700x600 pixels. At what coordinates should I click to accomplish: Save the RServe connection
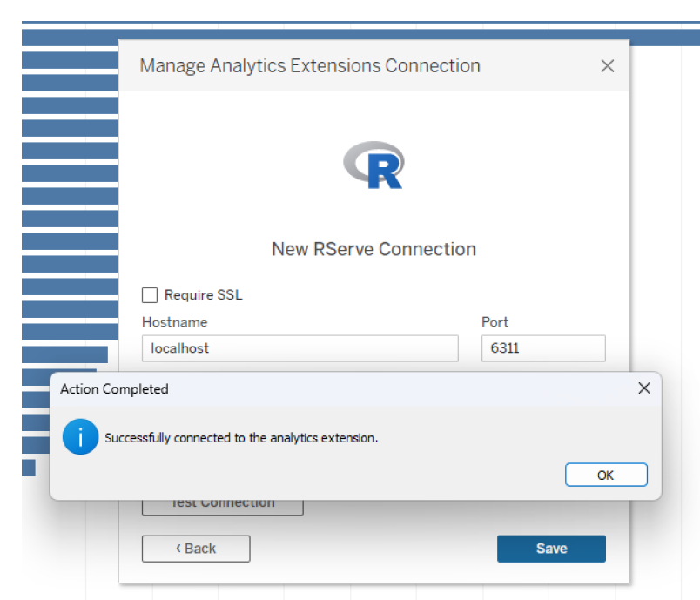[x=551, y=549]
